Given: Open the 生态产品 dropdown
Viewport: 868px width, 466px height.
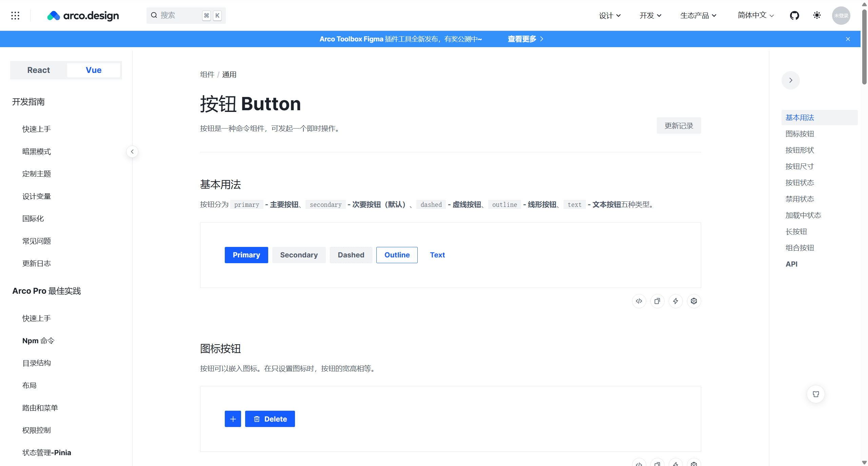Looking at the screenshot, I should (698, 15).
